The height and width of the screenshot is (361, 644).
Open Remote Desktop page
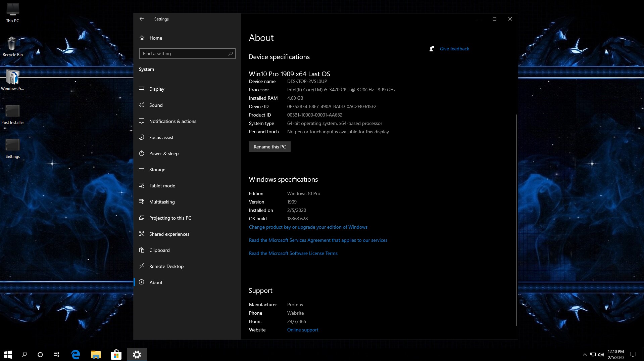click(x=187, y=266)
